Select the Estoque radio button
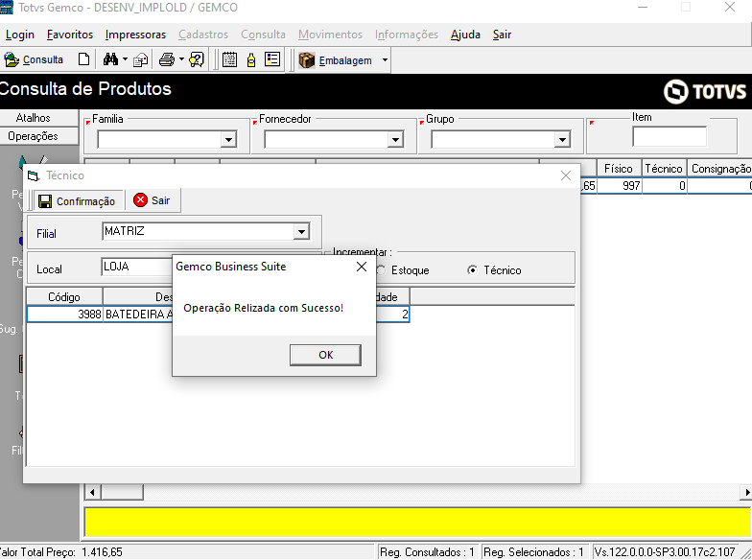This screenshot has height=560, width=752. pos(382,270)
